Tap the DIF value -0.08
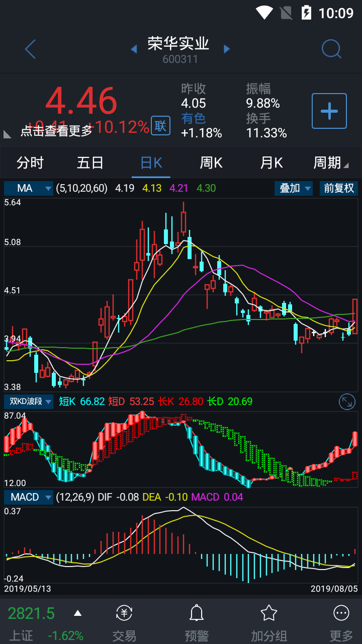This screenshot has height=644, width=362. click(128, 497)
